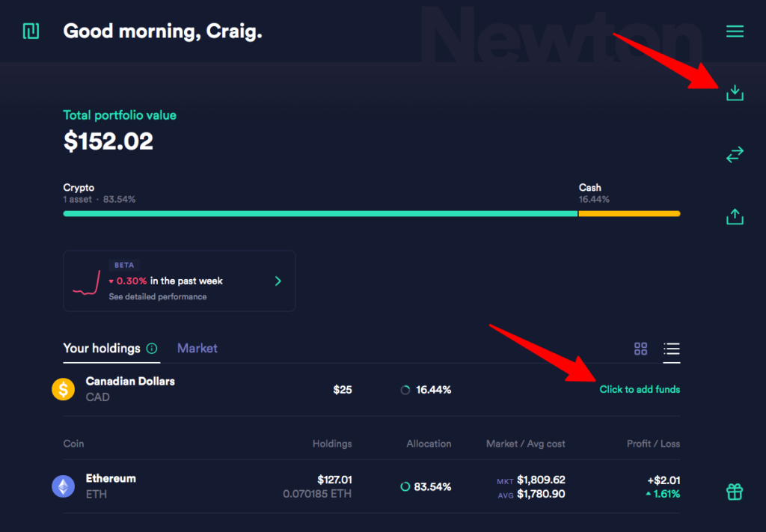Click the weekly performance sparkline chart
766x532 pixels.
coord(87,283)
